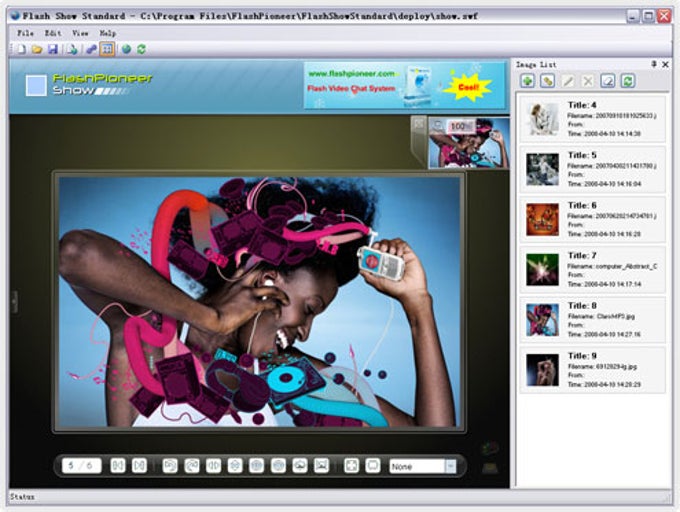Click the previous image button in player bar
Viewport: 680px width, 512px height.
point(118,465)
